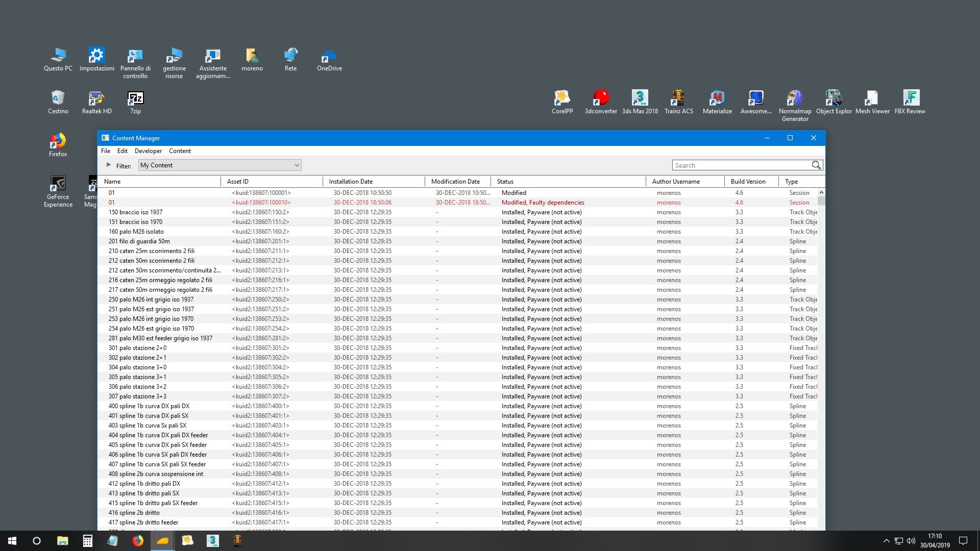Click the search magnifier icon in Content Manager
The image size is (980, 551).
pos(816,165)
